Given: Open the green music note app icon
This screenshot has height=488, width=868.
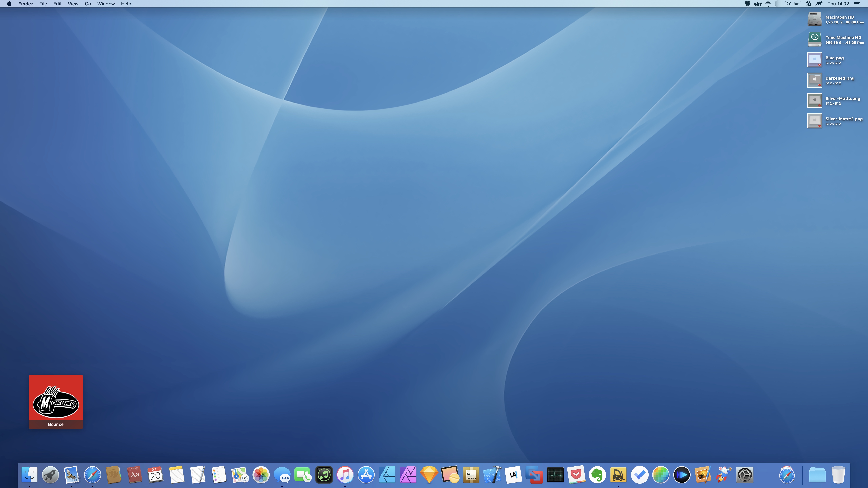Looking at the screenshot, I should [x=324, y=475].
